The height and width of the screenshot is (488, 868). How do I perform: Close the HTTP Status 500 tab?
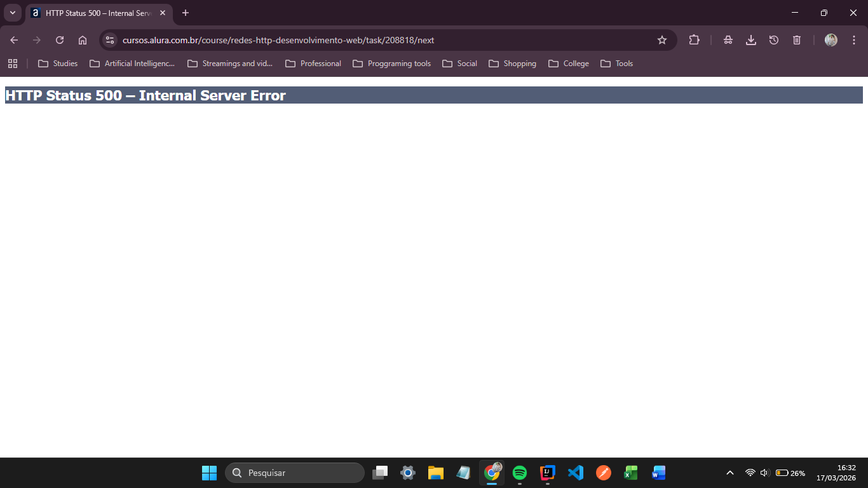tap(163, 13)
